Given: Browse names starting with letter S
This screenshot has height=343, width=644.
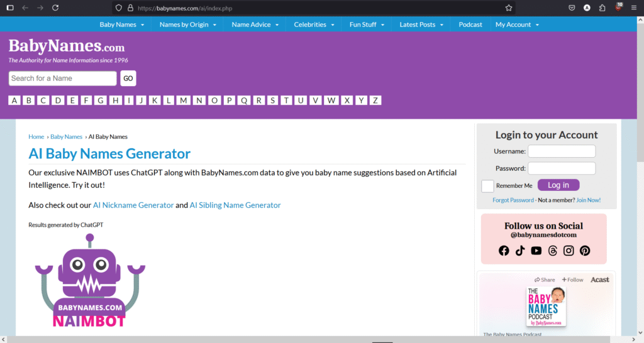Looking at the screenshot, I should pos(272,101).
